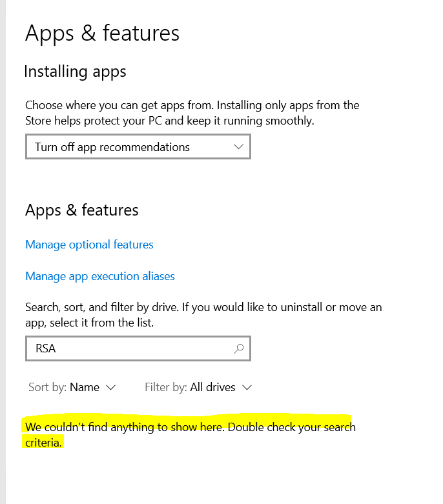This screenshot has width=443, height=504.
Task: Click the "All drives" filter value
Action: (x=213, y=388)
